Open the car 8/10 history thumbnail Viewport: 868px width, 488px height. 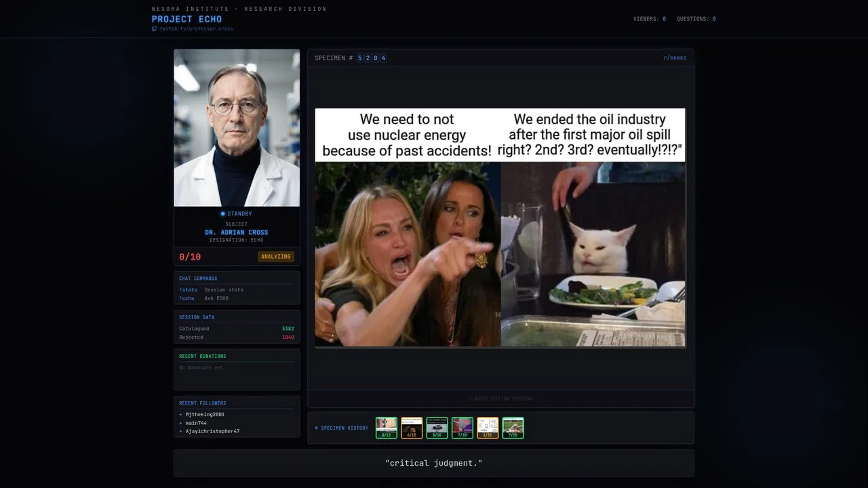click(437, 428)
